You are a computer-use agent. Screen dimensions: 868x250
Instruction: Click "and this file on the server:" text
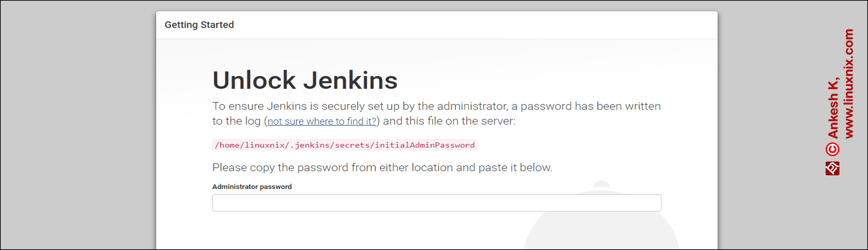tap(449, 121)
